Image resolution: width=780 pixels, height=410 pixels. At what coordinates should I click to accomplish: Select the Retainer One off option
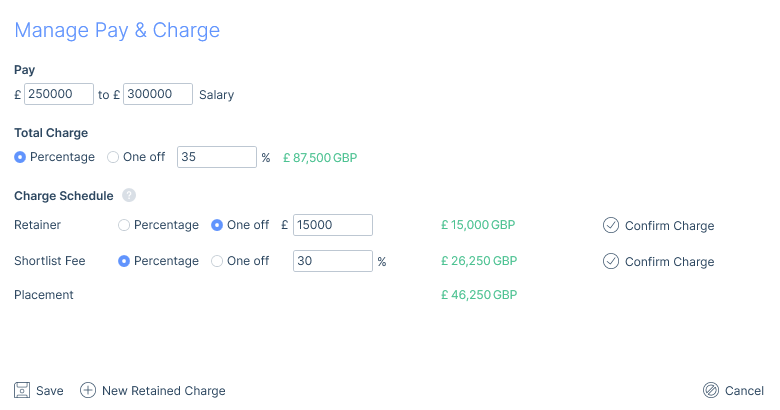click(217, 225)
